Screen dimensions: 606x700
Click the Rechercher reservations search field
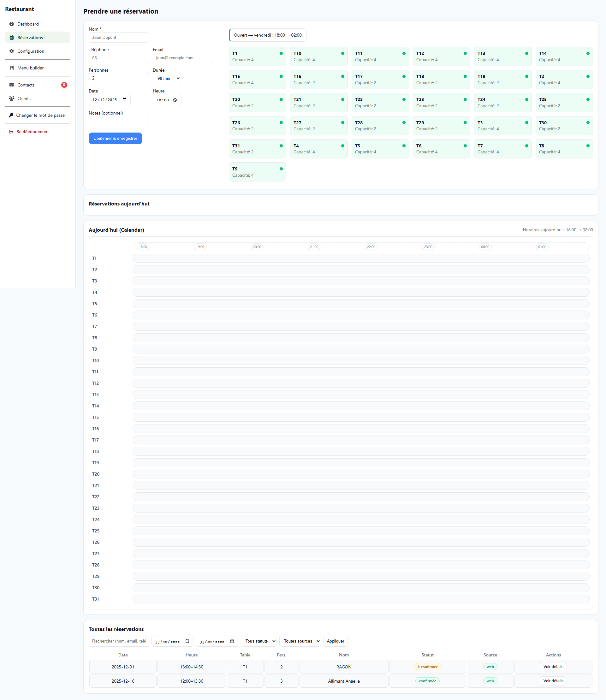119,641
